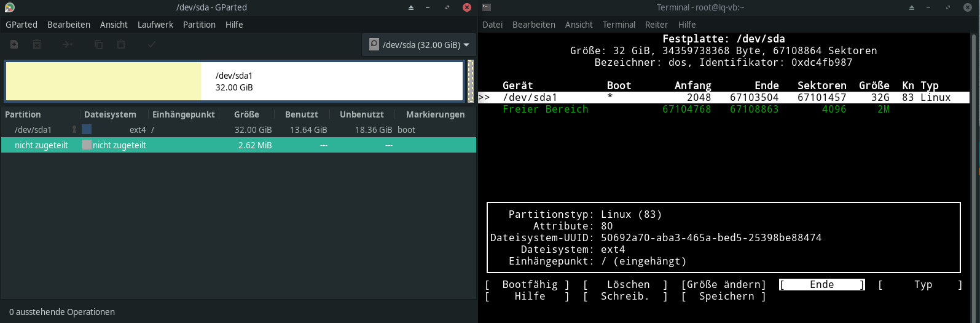Open the Datei menu in Terminal

click(492, 25)
